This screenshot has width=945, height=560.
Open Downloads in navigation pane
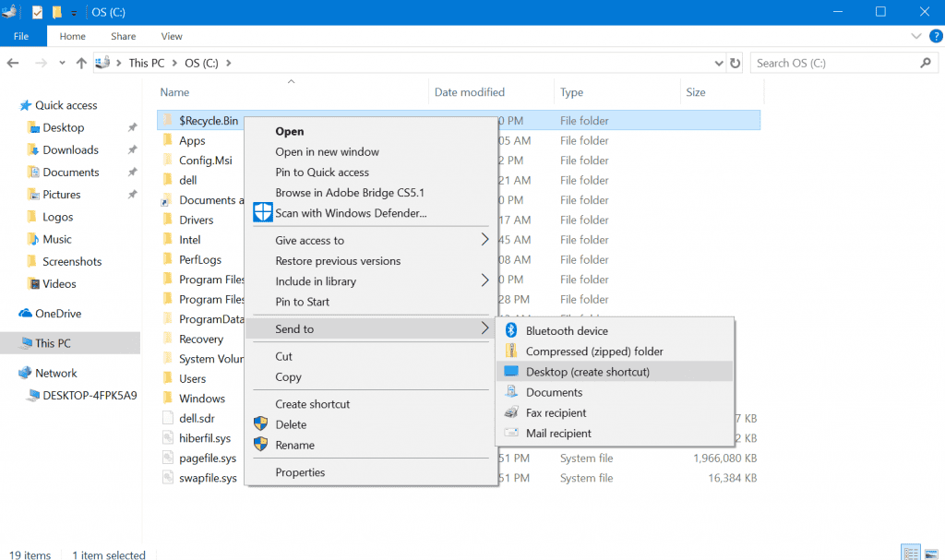pos(70,150)
